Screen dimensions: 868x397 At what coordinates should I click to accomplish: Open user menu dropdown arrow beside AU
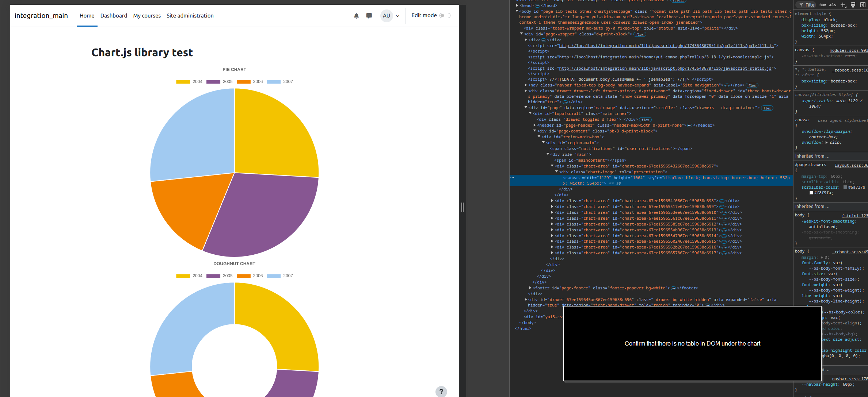click(397, 16)
